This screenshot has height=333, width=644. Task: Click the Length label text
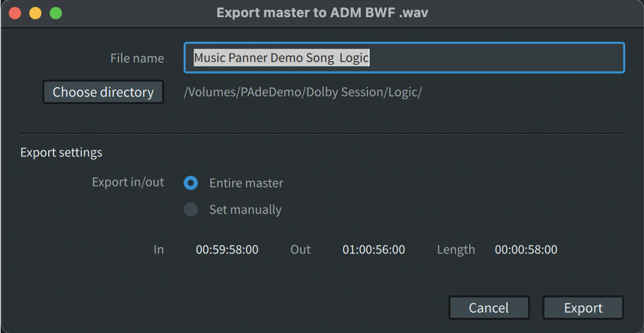(456, 250)
